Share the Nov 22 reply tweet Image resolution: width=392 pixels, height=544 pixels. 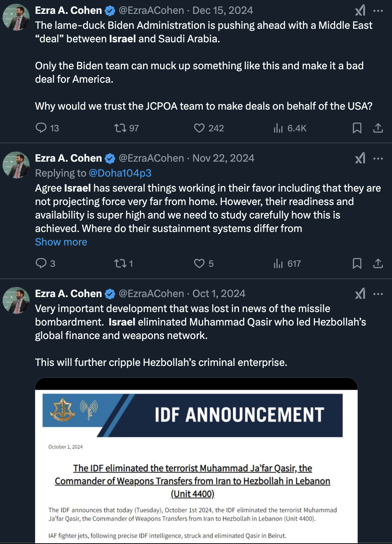point(378,263)
